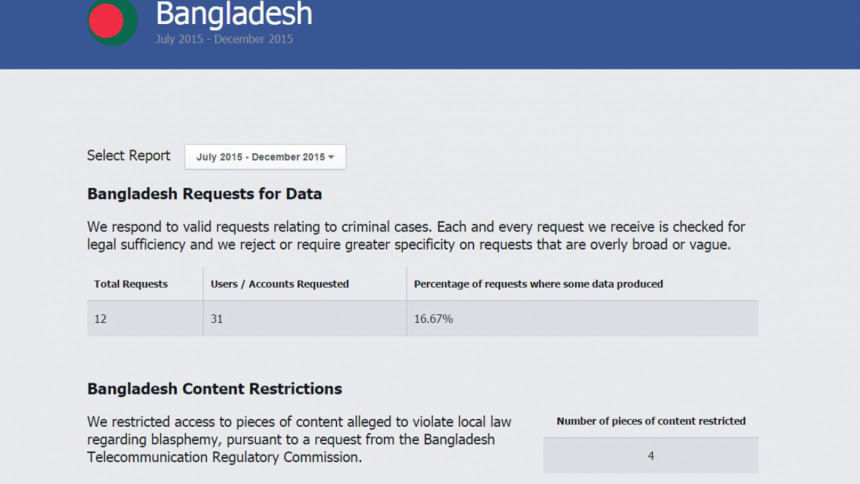Click the Bangladesh flag icon
This screenshot has height=484, width=860.
click(x=112, y=20)
